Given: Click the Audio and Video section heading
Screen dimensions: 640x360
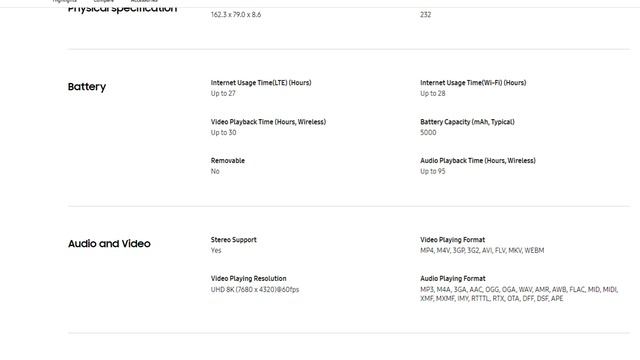Looking at the screenshot, I should coord(109,244).
